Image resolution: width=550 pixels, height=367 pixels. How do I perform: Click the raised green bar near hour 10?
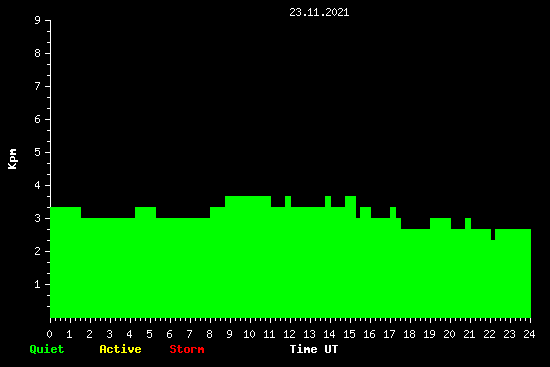[x=248, y=257]
